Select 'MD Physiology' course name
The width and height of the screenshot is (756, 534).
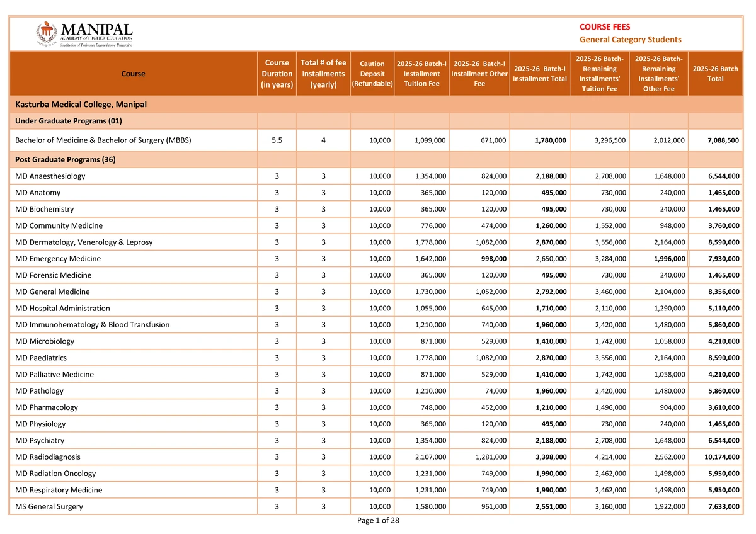(x=40, y=424)
